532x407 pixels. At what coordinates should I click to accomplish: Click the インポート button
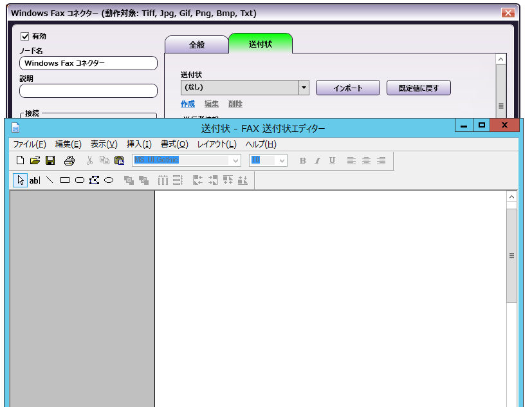348,88
